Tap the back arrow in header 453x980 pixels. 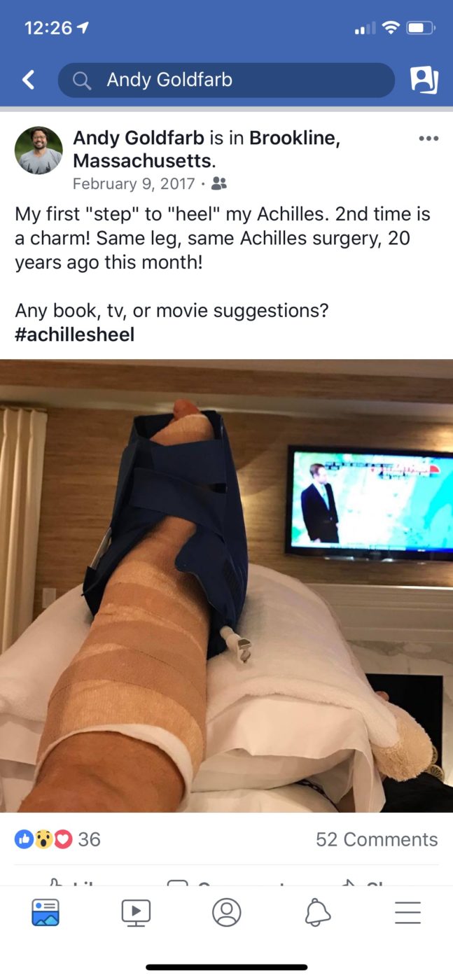[29, 80]
